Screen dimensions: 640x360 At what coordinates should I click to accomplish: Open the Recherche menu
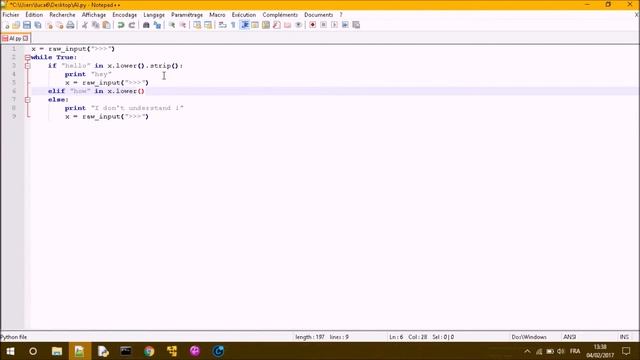tap(62, 15)
